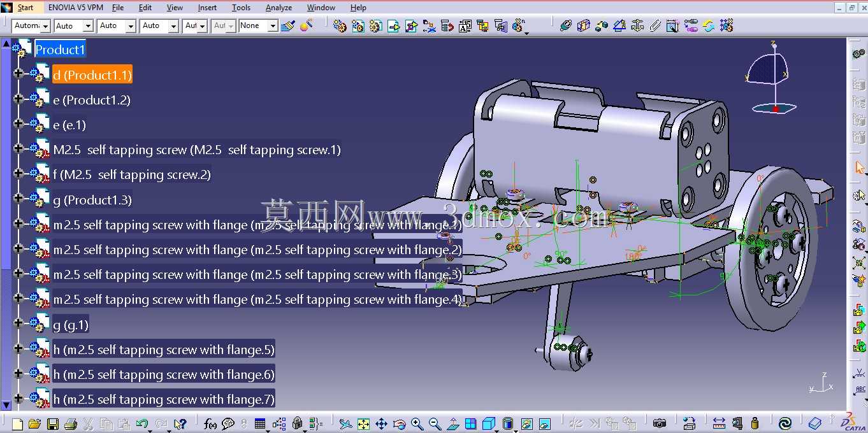Image resolution: width=868 pixels, height=433 pixels.
Task: Activate the Pan view tool
Action: [381, 423]
